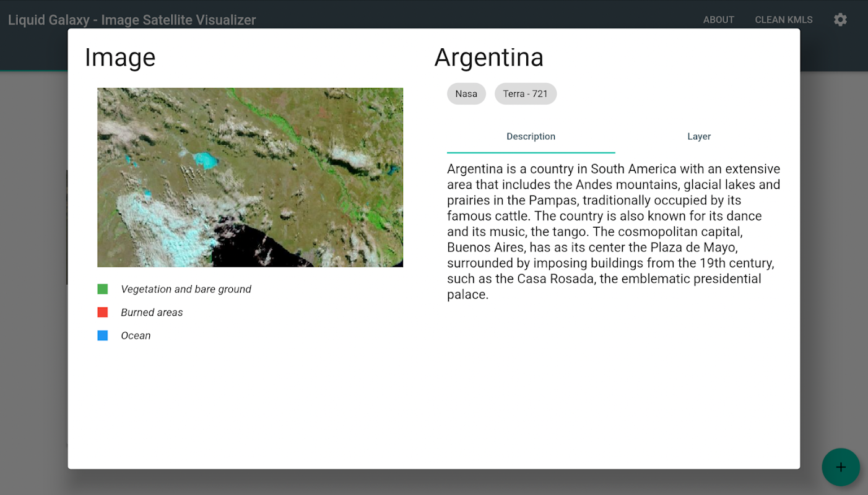Click the blue ocean legend swatch
Viewport: 868px width, 495px height.
(x=103, y=335)
